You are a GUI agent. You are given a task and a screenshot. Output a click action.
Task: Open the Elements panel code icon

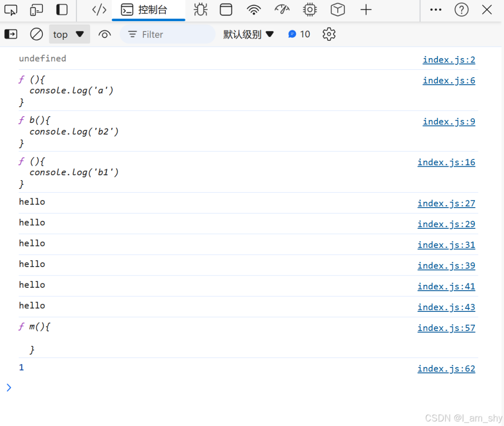99,10
